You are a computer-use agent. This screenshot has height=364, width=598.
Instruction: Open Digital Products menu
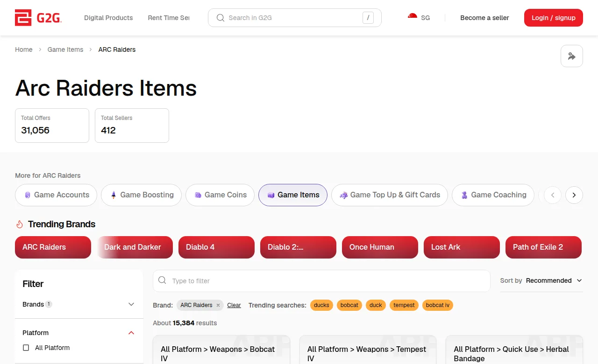click(x=108, y=18)
